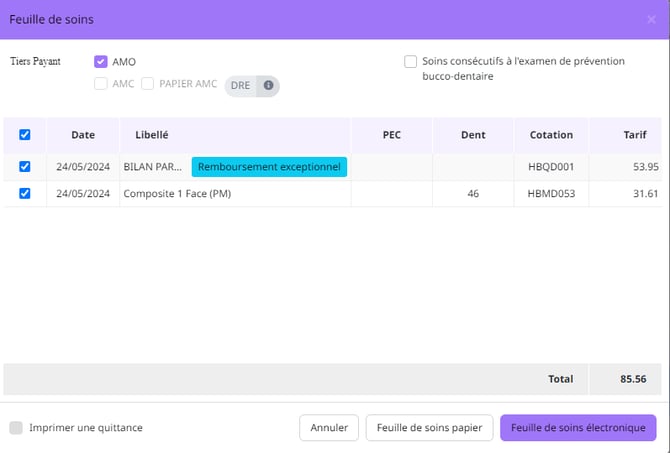
Task: Click the Cotation column header
Action: pyautogui.click(x=551, y=135)
